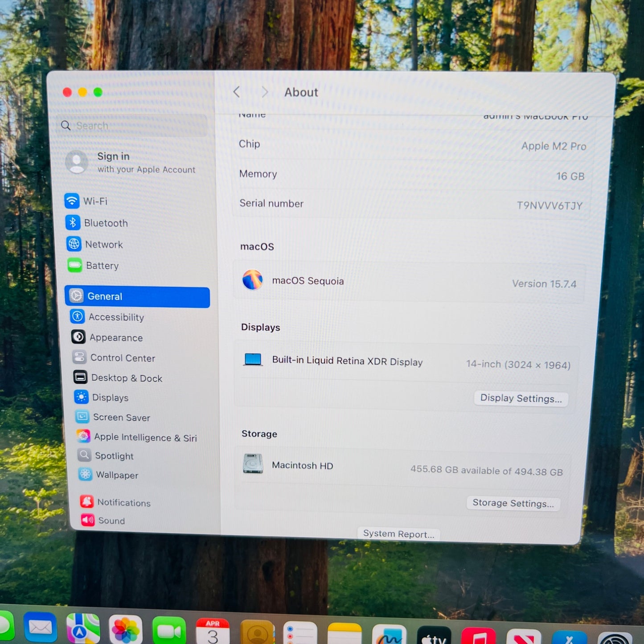Screen dimensions: 644x644
Task: Navigate back with the left chevron
Action: [x=237, y=92]
